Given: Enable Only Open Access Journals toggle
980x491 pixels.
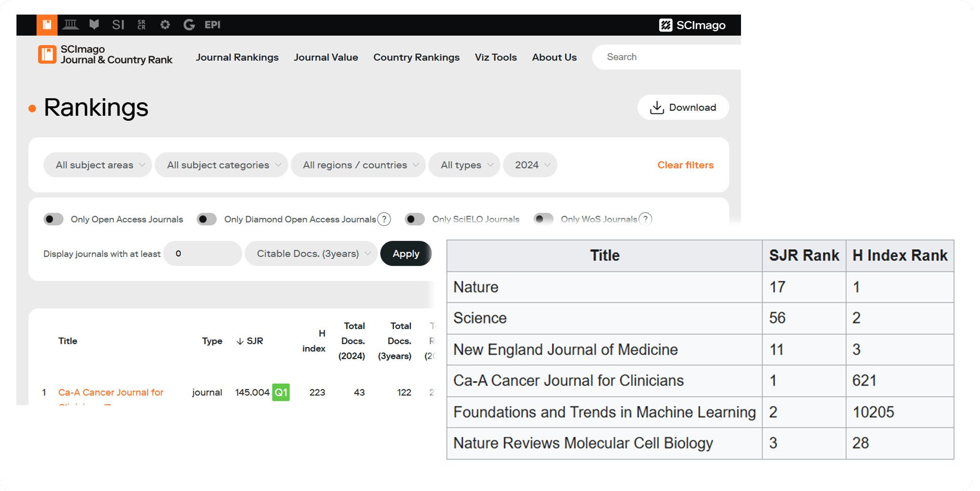Looking at the screenshot, I should [x=54, y=219].
